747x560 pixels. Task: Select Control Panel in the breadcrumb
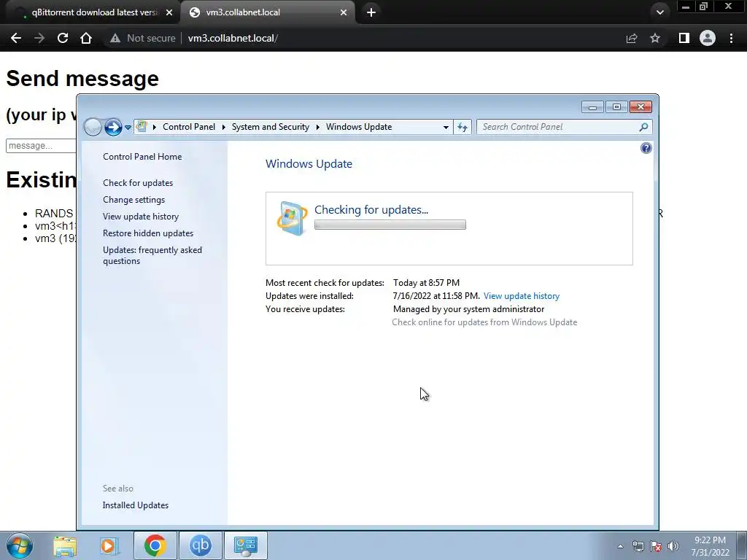tap(189, 127)
